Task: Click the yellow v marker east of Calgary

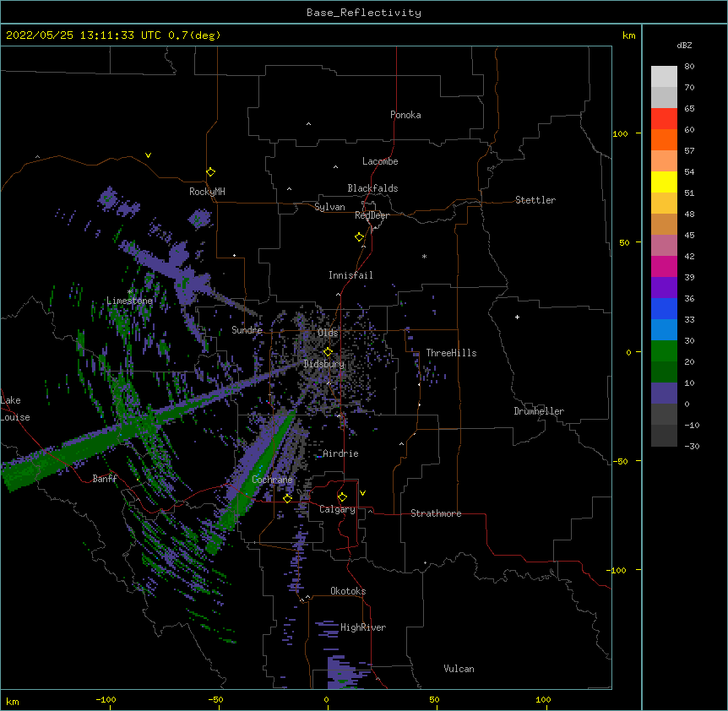Action: click(362, 493)
